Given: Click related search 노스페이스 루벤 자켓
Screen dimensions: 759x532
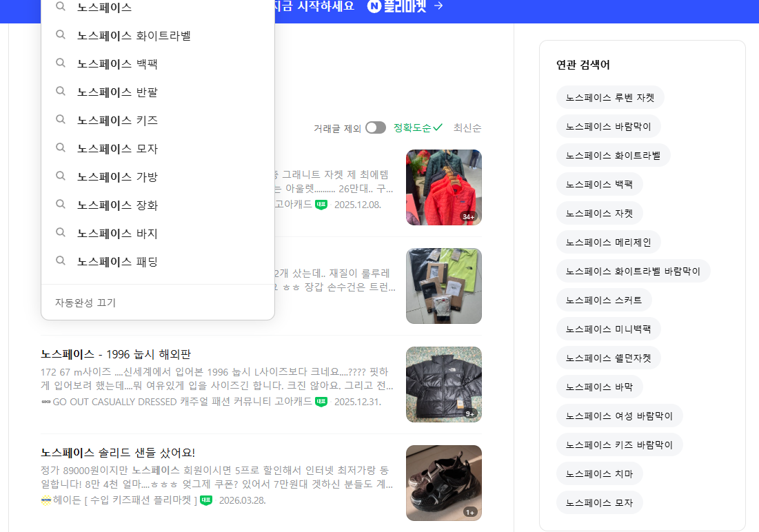Looking at the screenshot, I should pyautogui.click(x=610, y=98).
